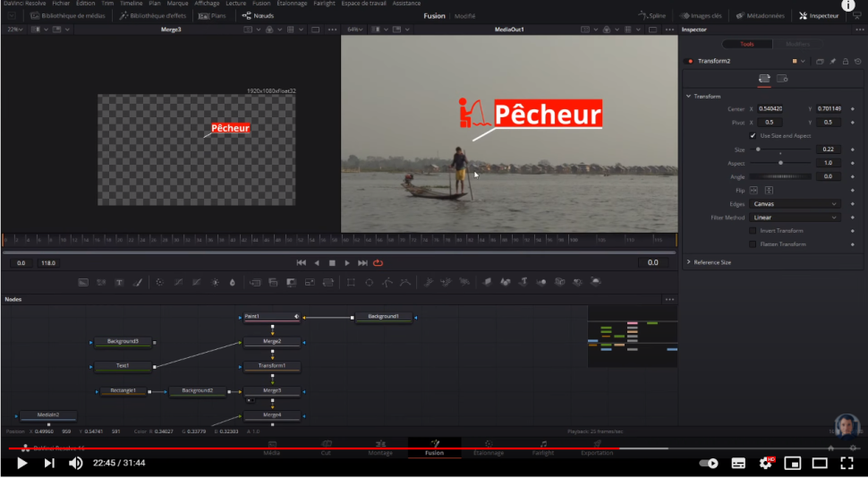Show Transform2 versions icon in Inspector

pos(820,61)
